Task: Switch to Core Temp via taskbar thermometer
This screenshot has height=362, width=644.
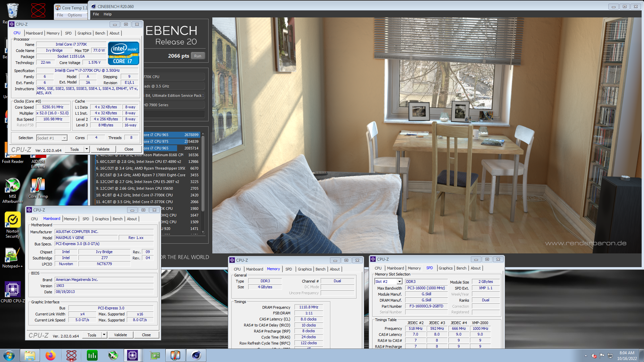Action: [175, 355]
